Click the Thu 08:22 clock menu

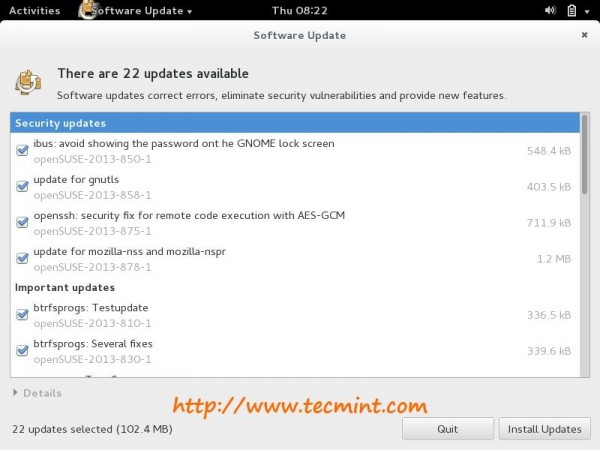pos(299,11)
